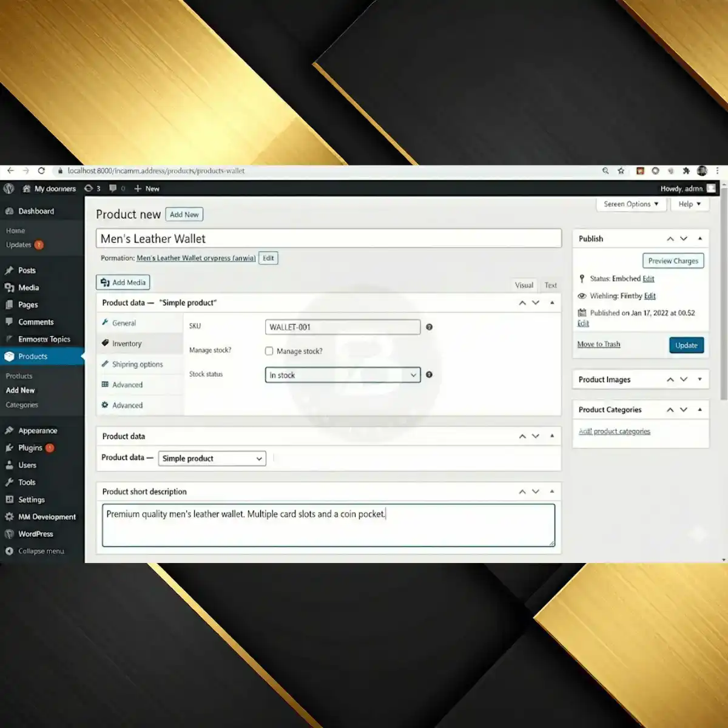Open the Simple product type dropdown
Viewport: 728px width, 728px height.
click(x=211, y=458)
